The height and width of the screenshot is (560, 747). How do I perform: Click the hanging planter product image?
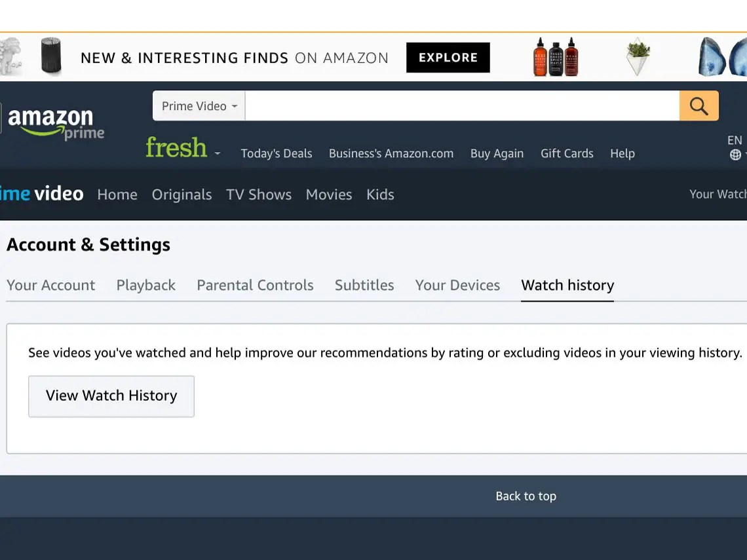pos(638,58)
